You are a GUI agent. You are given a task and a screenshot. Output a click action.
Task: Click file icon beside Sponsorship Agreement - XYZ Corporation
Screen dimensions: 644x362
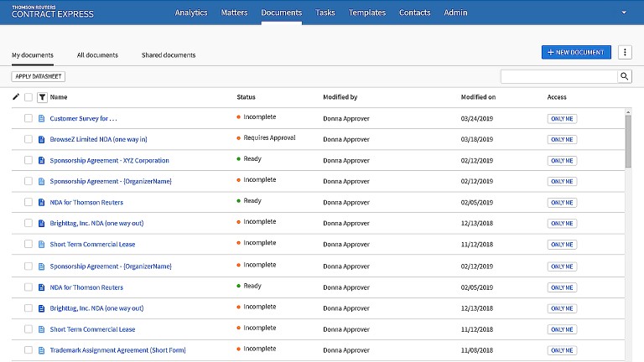coord(42,160)
